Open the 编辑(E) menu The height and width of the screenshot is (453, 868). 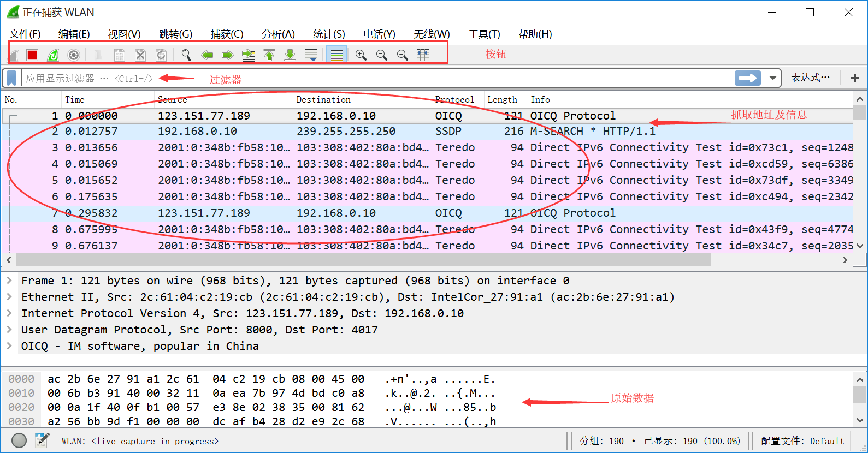pyautogui.click(x=74, y=34)
